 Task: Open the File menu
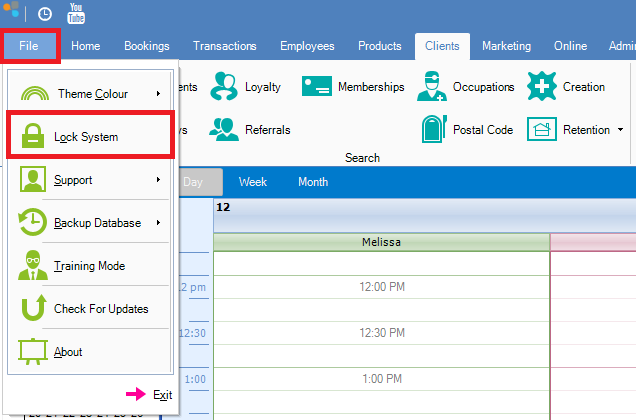pyautogui.click(x=29, y=46)
